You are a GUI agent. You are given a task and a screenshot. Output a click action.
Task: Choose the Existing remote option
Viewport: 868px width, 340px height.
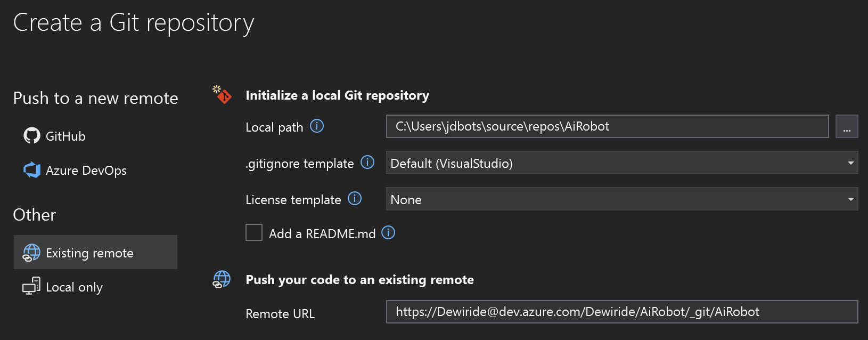pos(95,252)
